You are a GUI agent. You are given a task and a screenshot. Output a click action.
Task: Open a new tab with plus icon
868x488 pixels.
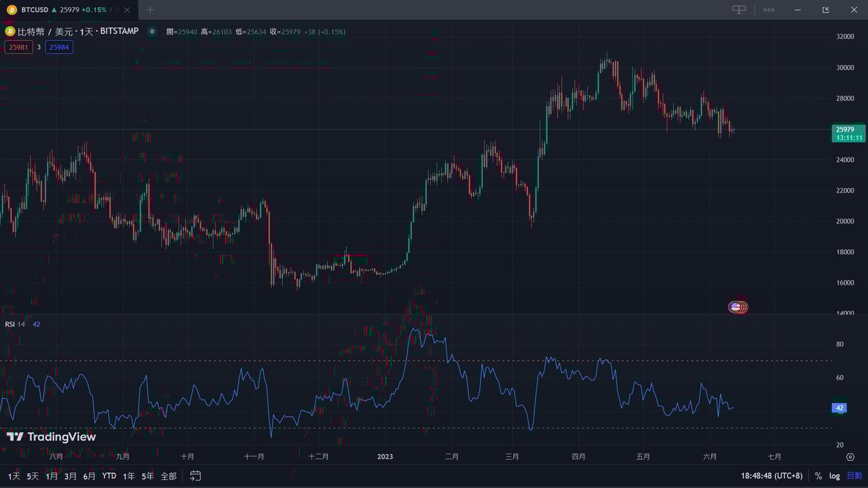pos(150,10)
